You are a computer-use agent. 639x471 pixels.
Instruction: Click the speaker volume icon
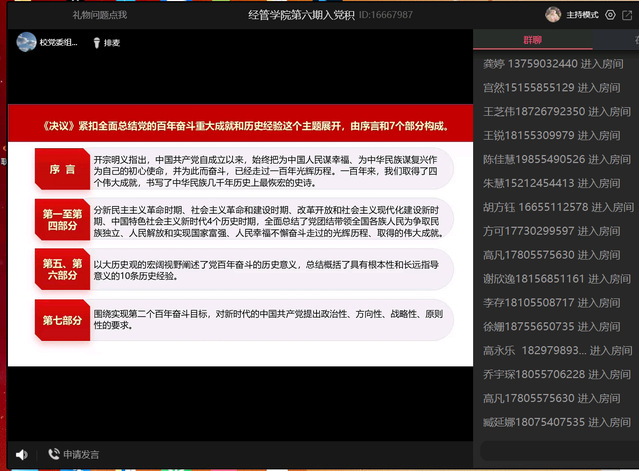pos(21,455)
